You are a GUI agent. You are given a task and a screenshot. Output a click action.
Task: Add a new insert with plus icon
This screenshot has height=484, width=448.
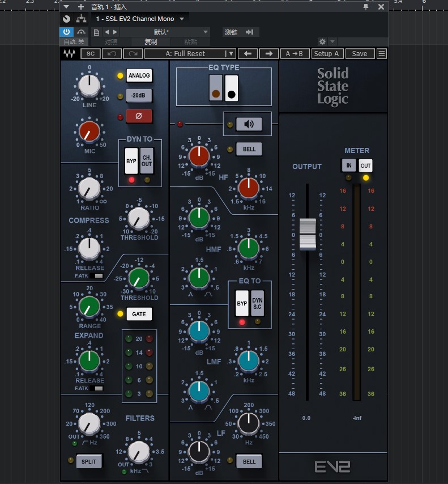click(x=81, y=6)
